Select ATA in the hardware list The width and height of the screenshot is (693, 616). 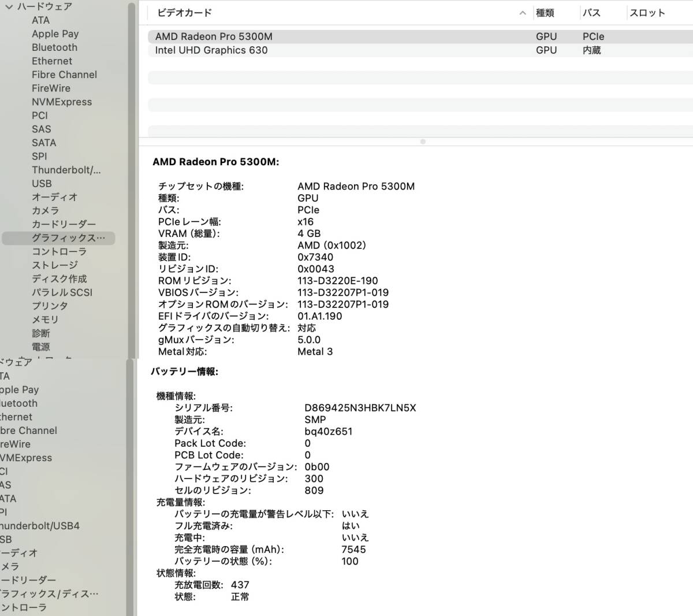pos(40,20)
